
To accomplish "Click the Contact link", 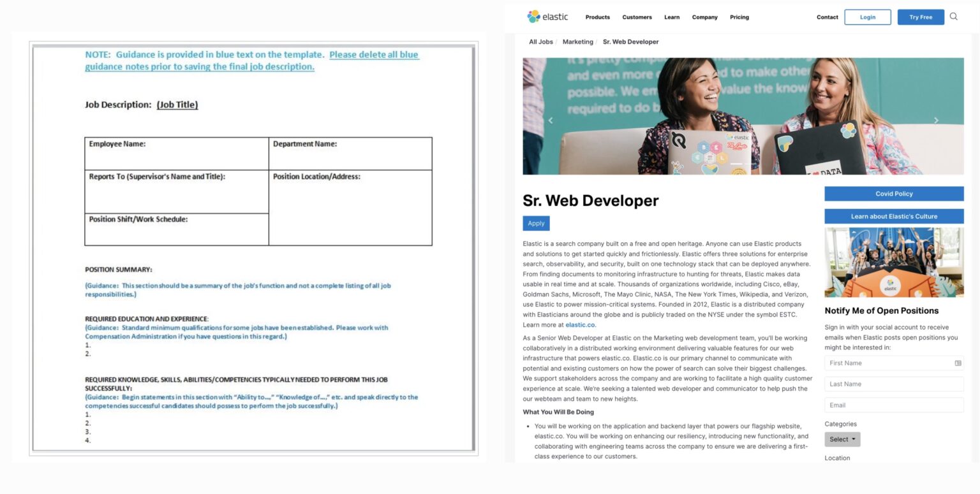I will 827,17.
